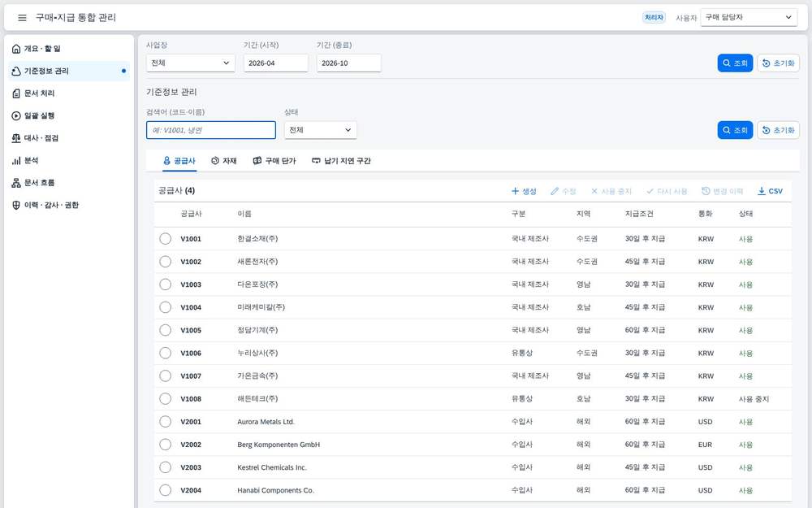The height and width of the screenshot is (508, 812).
Task: Open the 상태 전체 dropdown
Action: pos(321,130)
